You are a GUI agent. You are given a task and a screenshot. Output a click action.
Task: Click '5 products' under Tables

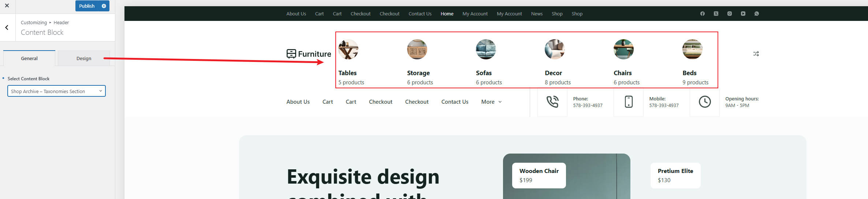pyautogui.click(x=351, y=82)
